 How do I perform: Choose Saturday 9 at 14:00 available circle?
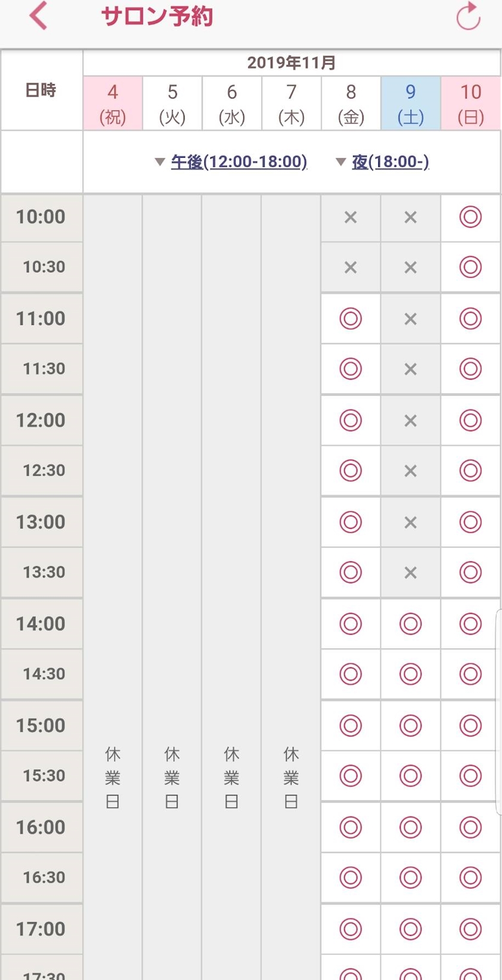pyautogui.click(x=411, y=624)
